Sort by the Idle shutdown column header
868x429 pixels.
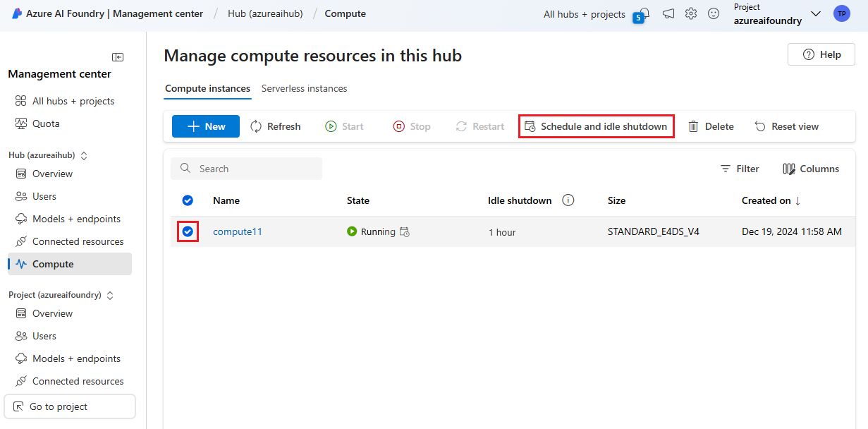[x=520, y=200]
